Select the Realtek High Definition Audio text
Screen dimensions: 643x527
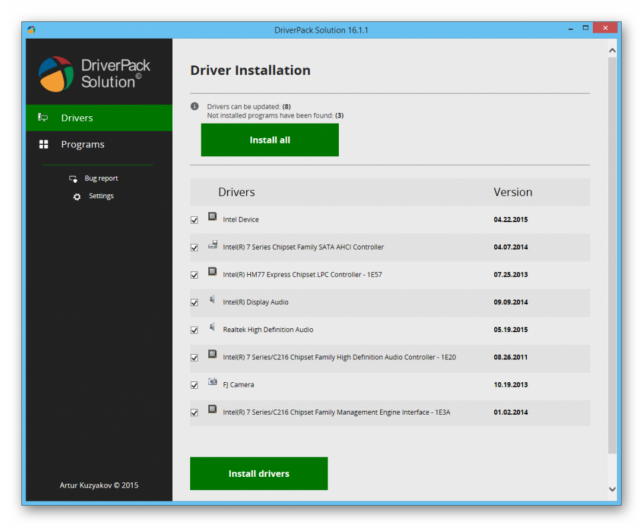[268, 329]
